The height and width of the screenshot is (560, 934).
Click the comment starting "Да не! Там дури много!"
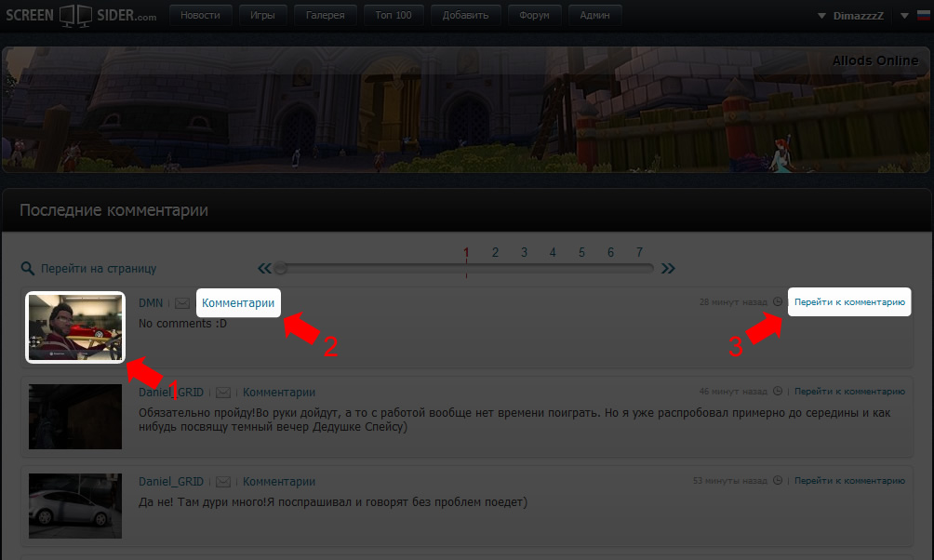click(333, 502)
